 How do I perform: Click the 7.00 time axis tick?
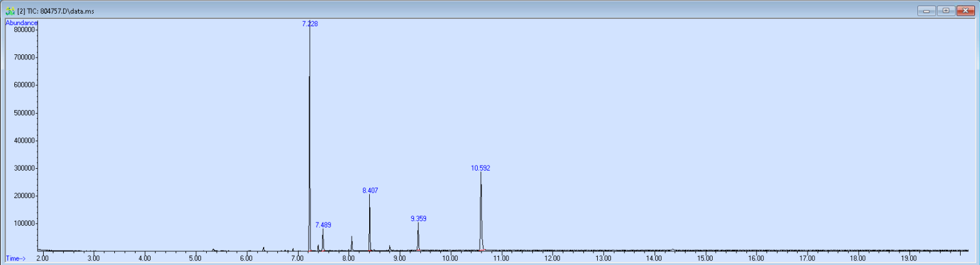click(x=297, y=258)
